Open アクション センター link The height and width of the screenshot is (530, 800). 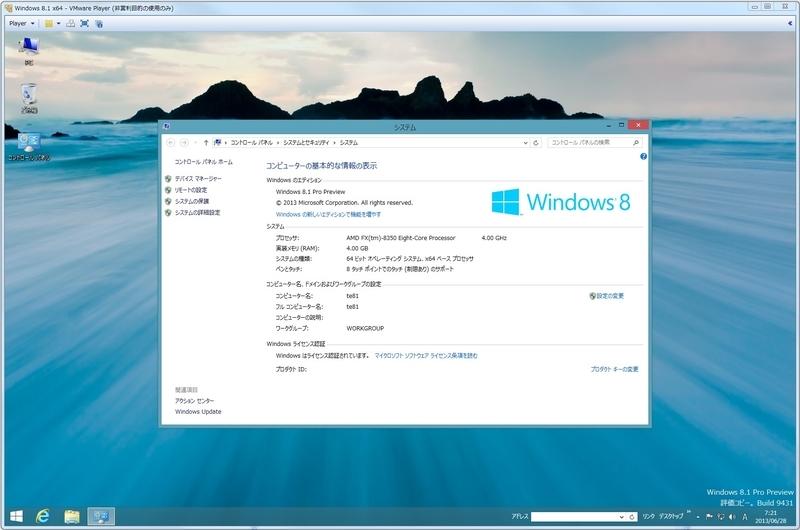(194, 401)
